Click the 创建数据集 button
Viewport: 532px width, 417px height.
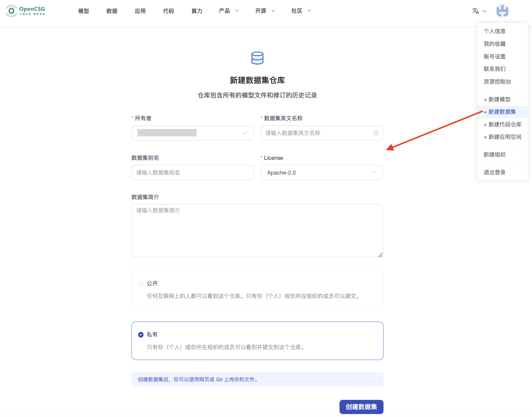361,407
